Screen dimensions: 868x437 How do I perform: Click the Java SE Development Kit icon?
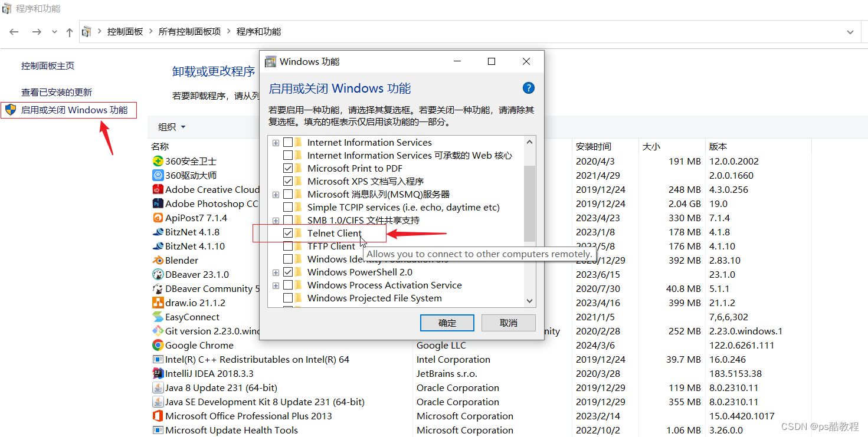(158, 402)
